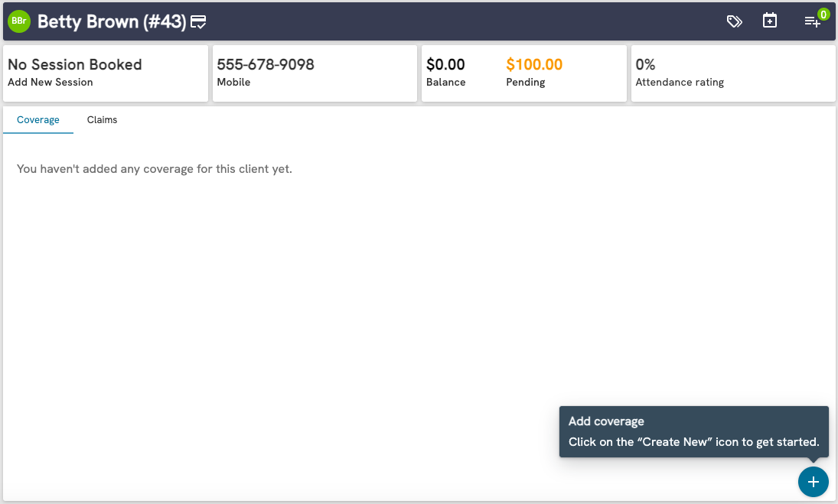Open the card-check icon beside Betty Brown
The width and height of the screenshot is (838, 504).
198,22
